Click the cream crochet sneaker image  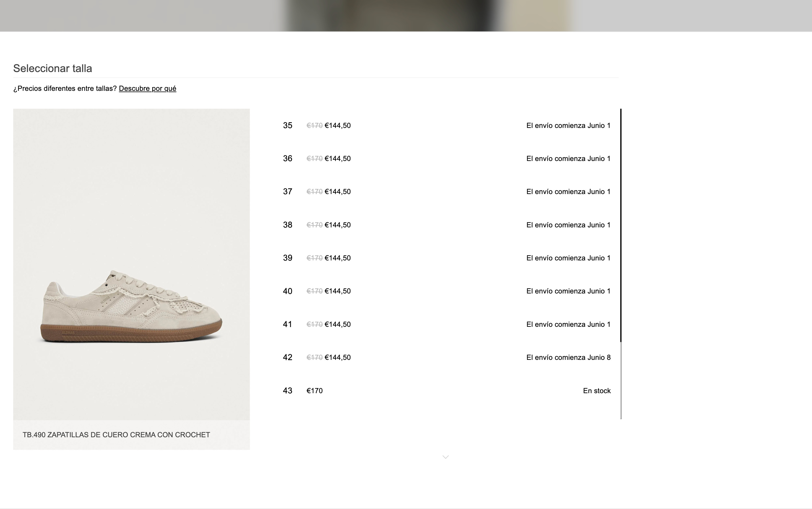tap(132, 264)
